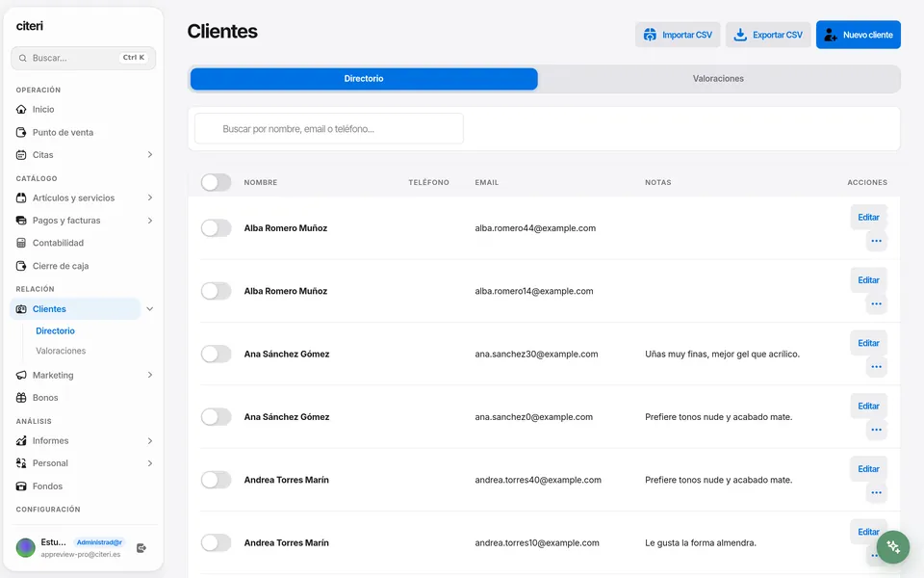Create a new client with Nuevo cliente
Image resolution: width=924 pixels, height=578 pixels.
[858, 35]
